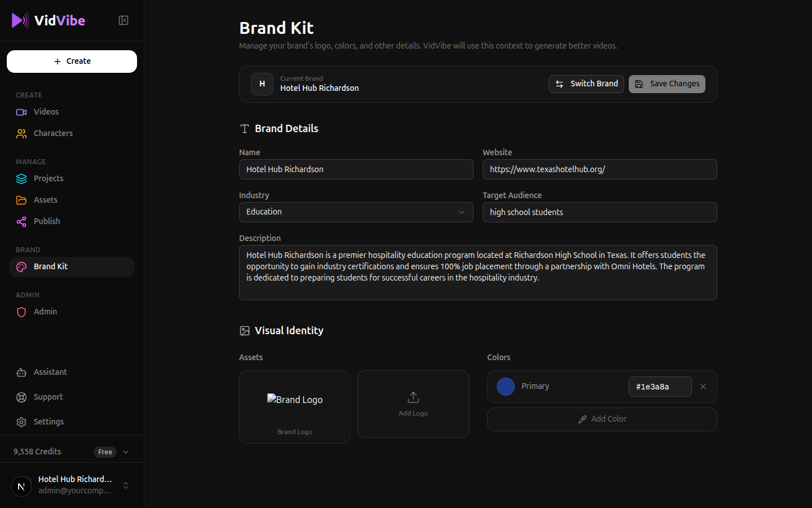
Task: Click the Create button
Action: 72,62
